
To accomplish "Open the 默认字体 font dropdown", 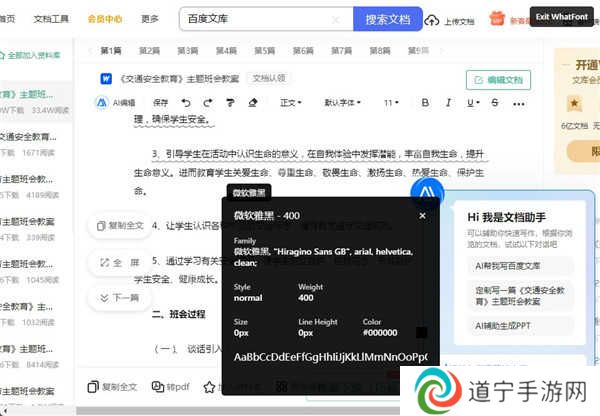I will [342, 103].
